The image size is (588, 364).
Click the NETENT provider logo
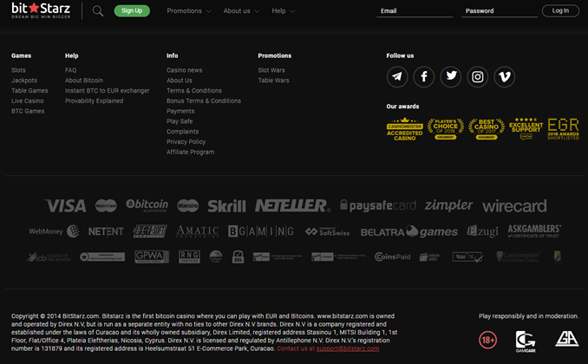[106, 231]
